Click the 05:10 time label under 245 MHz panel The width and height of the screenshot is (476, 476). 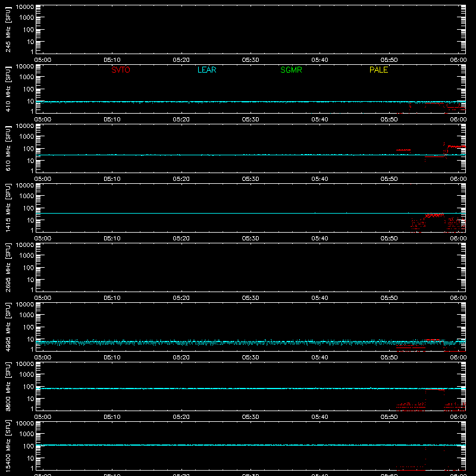pyautogui.click(x=112, y=60)
